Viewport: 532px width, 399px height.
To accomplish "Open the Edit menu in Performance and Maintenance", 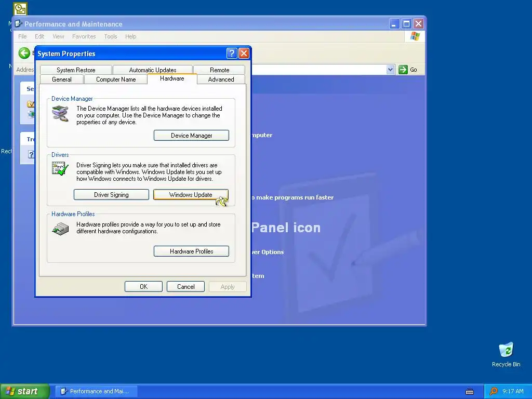I will click(x=39, y=36).
